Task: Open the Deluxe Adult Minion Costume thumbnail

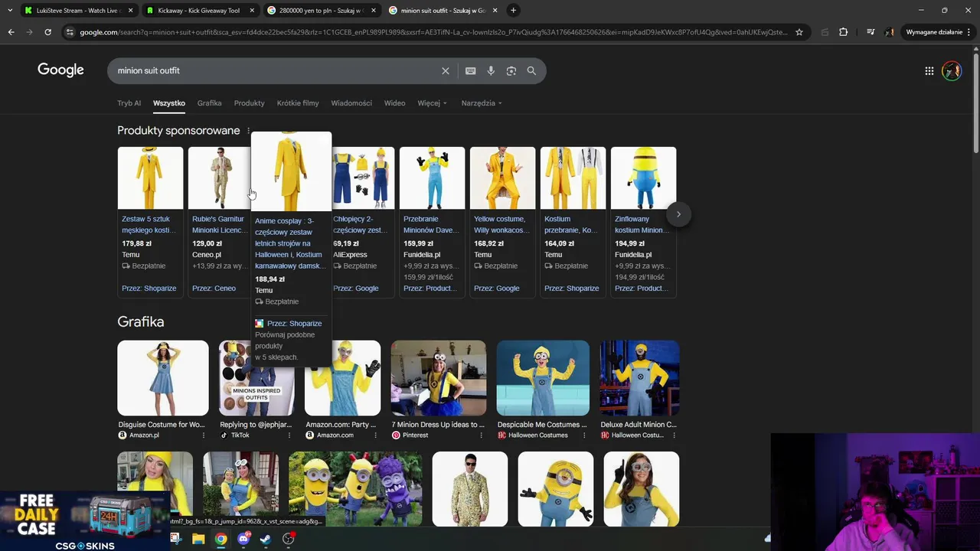Action: [639, 378]
